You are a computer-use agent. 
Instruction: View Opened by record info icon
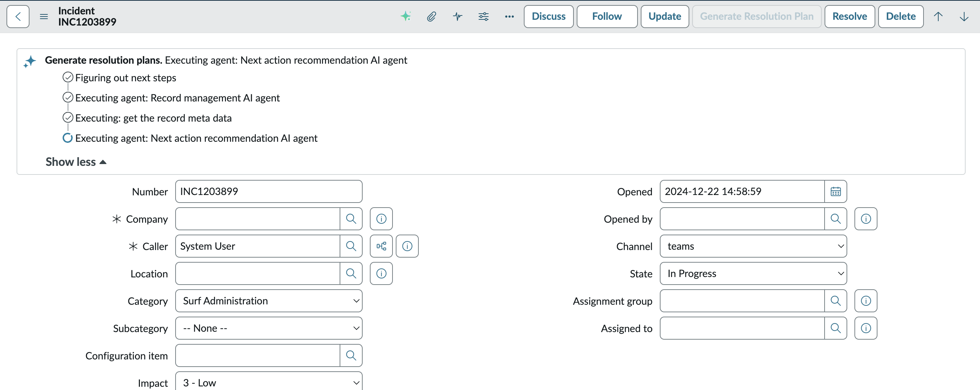[866, 219]
